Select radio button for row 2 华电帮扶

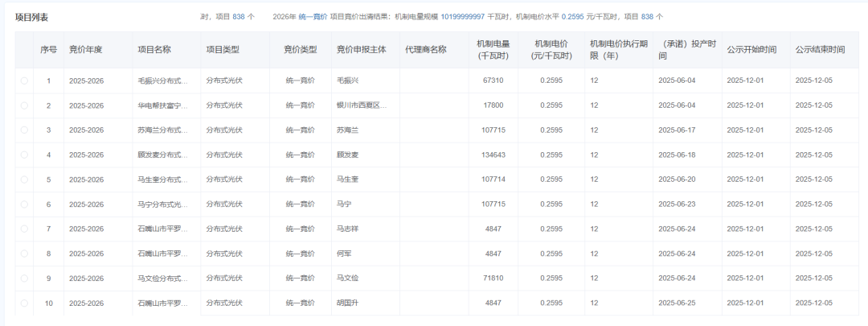coord(24,105)
